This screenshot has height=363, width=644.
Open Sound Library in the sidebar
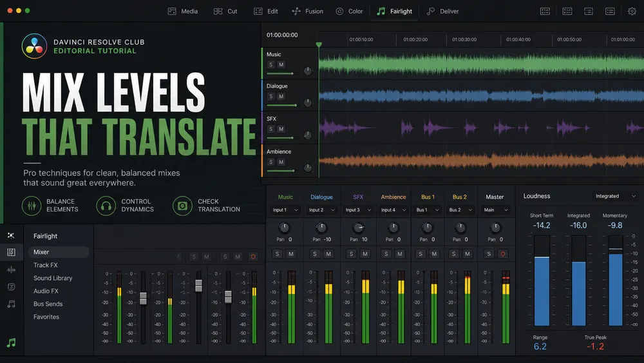pyautogui.click(x=53, y=278)
